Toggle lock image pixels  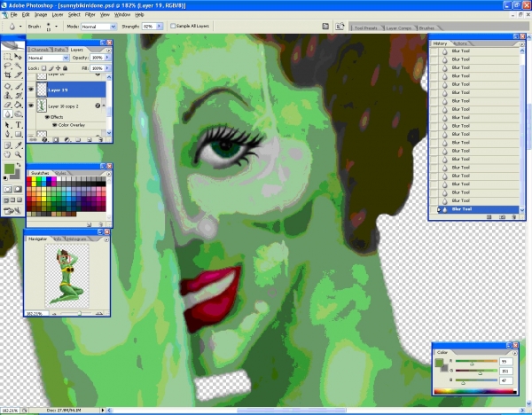point(51,68)
